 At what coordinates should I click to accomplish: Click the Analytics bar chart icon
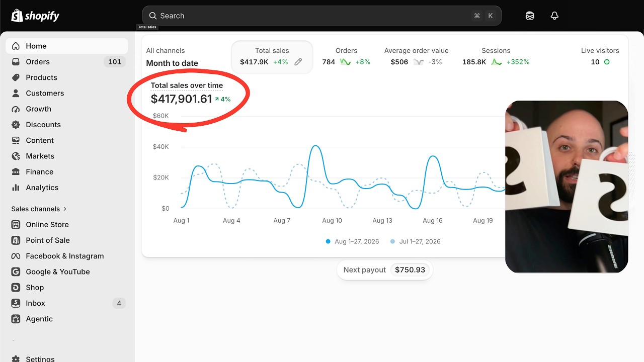[x=16, y=188]
